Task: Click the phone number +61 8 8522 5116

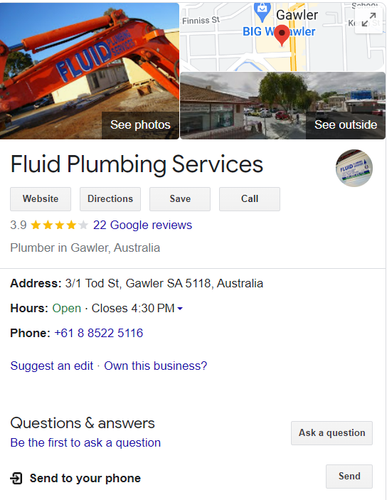Action: [x=99, y=333]
